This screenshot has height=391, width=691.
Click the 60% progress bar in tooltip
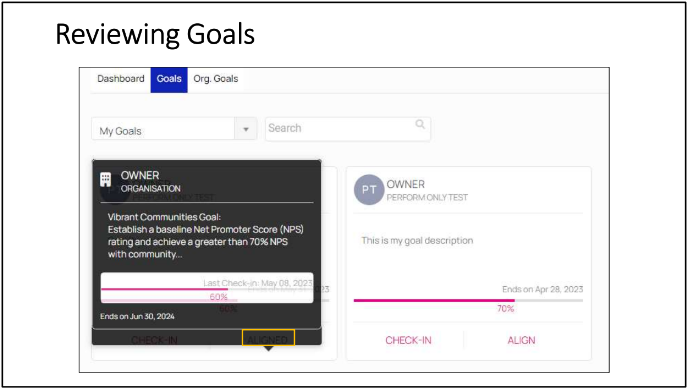(x=207, y=289)
